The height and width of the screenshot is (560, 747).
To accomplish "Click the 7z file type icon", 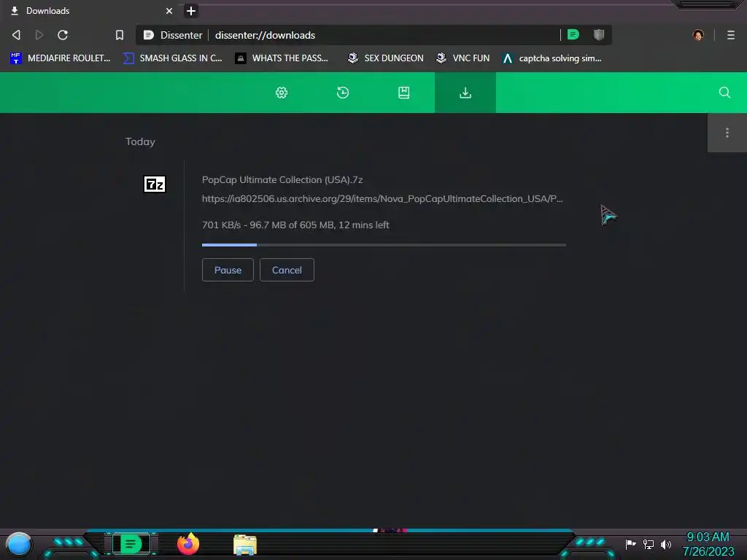I will (x=155, y=184).
